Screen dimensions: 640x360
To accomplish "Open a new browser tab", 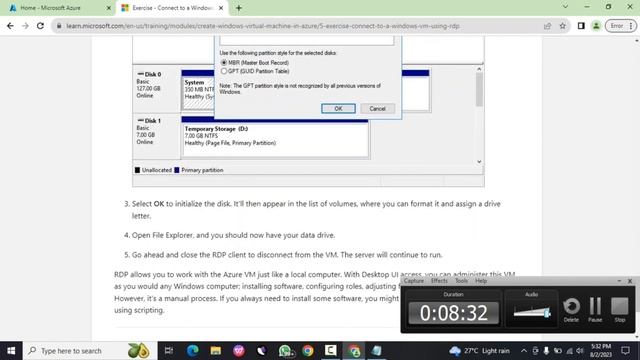I will 239,8.
